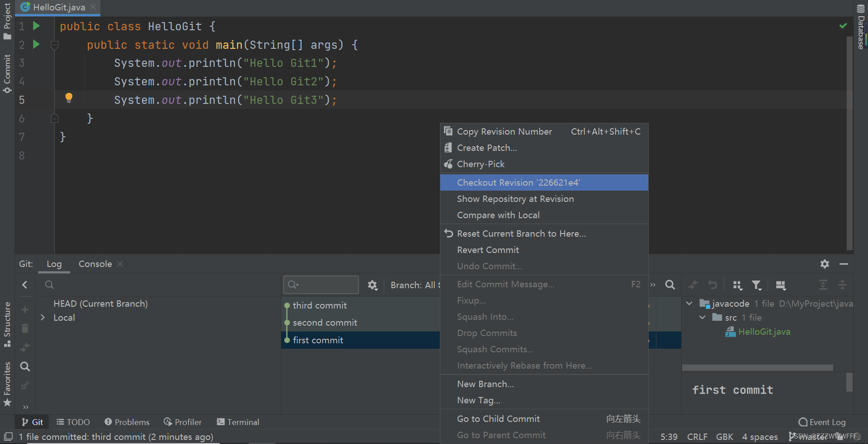The height and width of the screenshot is (444, 868).
Task: Open the Terminal tool window button
Action: coord(238,422)
